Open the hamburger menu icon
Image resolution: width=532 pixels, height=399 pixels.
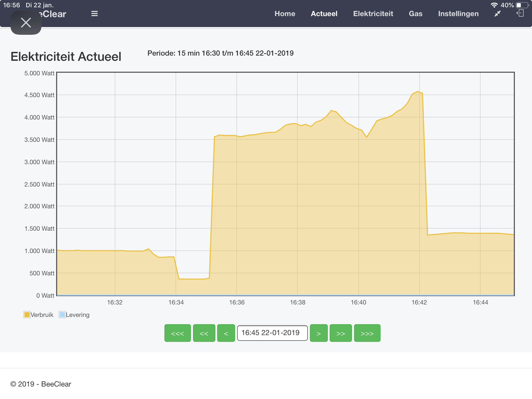point(95,14)
